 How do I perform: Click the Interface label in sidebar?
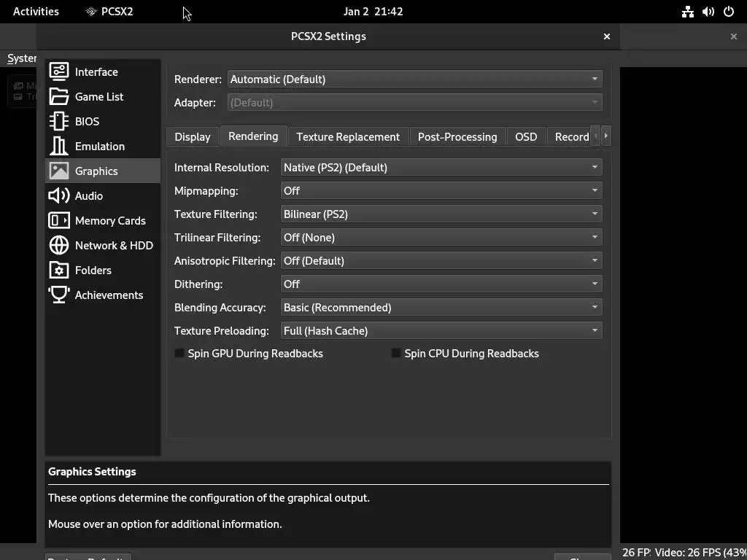point(96,72)
